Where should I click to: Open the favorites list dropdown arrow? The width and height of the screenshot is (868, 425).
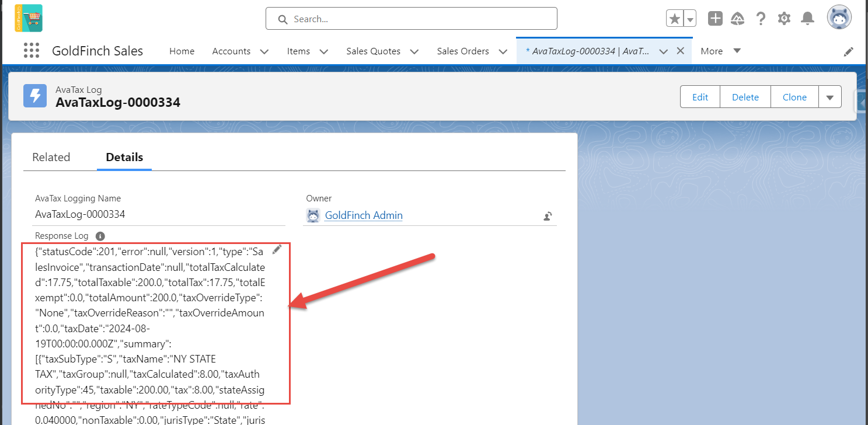point(690,19)
